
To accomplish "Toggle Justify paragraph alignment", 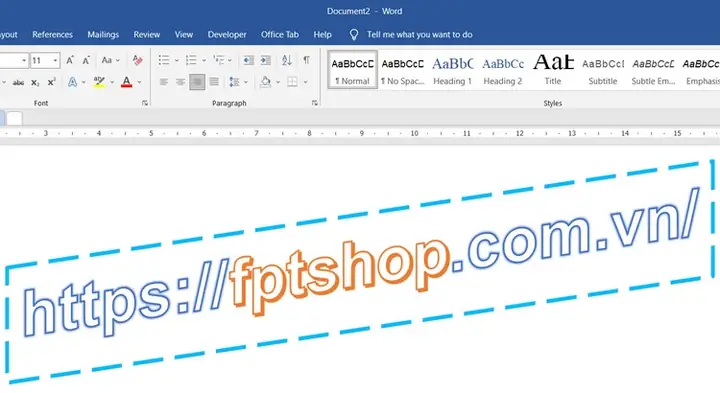I will coord(214,82).
